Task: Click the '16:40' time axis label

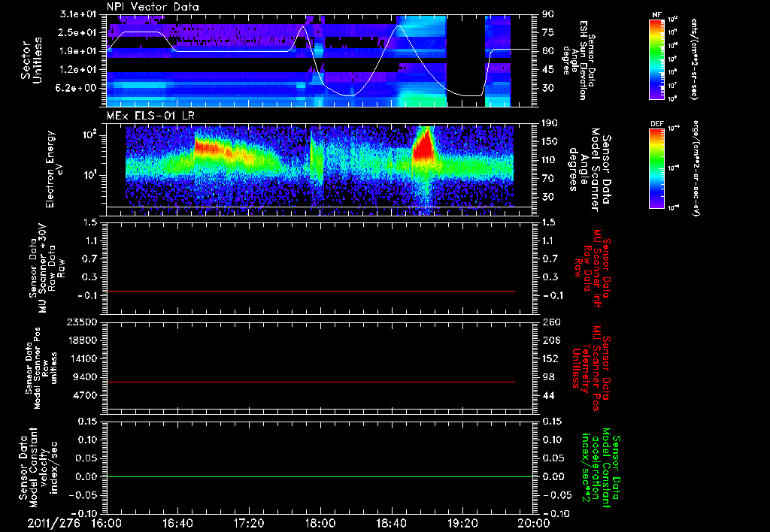Action: (177, 523)
